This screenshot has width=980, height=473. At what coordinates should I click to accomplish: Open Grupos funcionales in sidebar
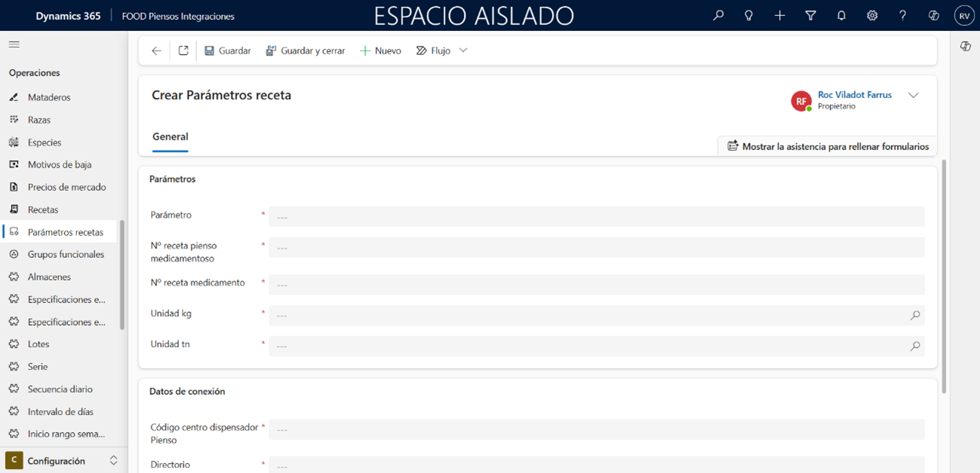[66, 254]
